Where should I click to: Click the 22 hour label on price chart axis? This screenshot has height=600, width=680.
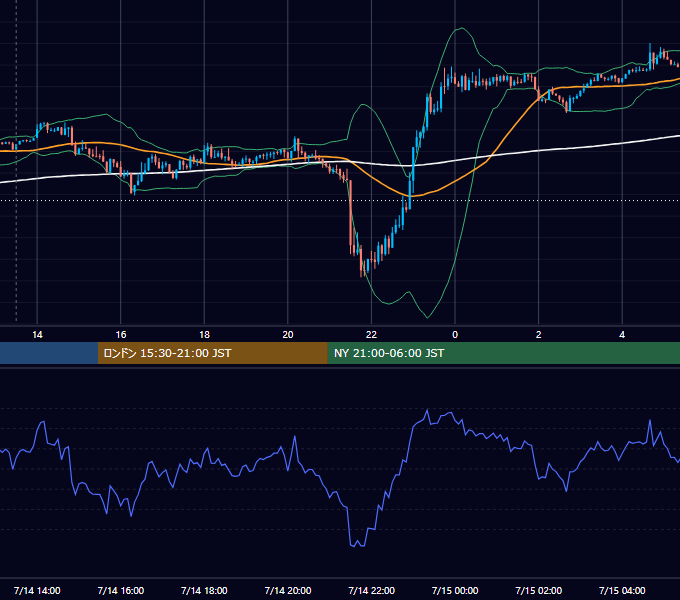(x=371, y=335)
